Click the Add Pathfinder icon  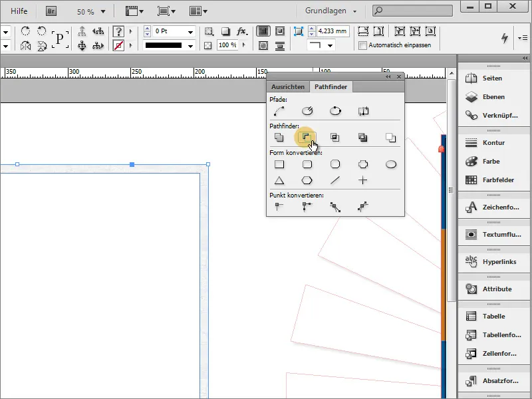[x=279, y=138]
